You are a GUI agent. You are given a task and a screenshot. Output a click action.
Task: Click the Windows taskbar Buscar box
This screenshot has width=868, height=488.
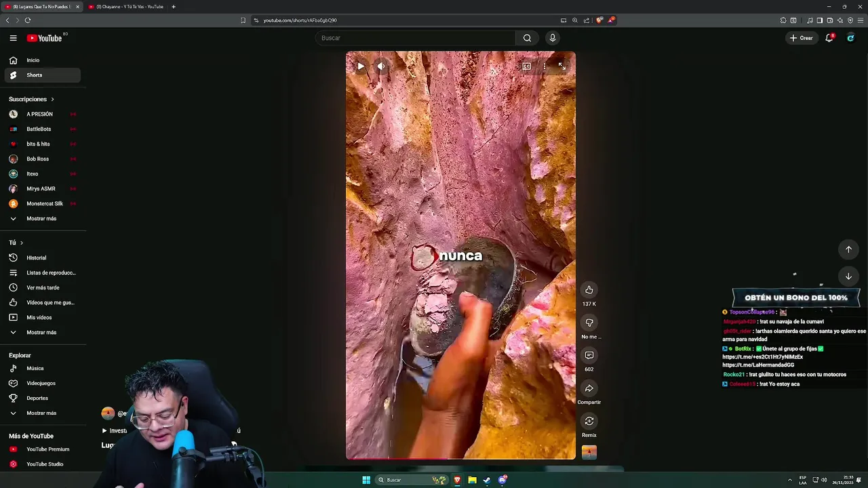tap(411, 480)
